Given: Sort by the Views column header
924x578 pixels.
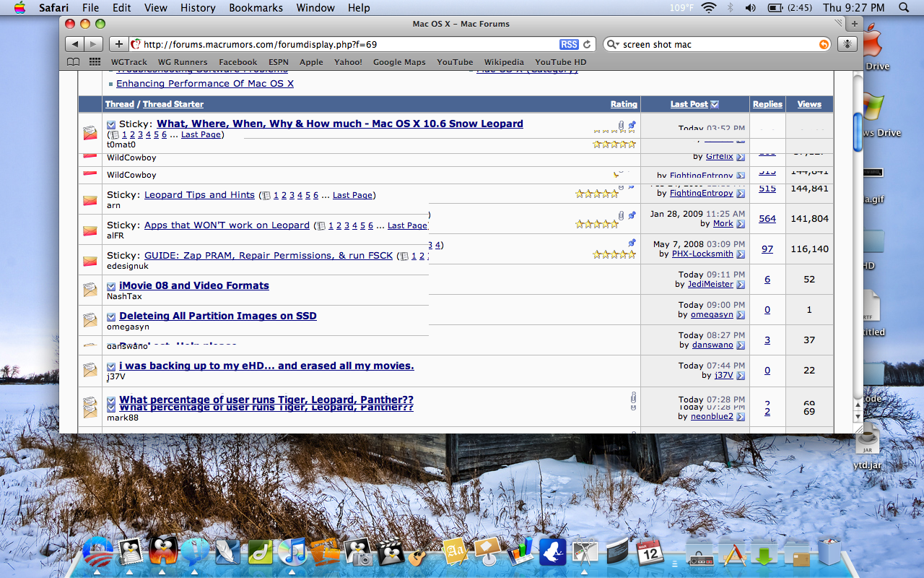Looking at the screenshot, I should (809, 104).
